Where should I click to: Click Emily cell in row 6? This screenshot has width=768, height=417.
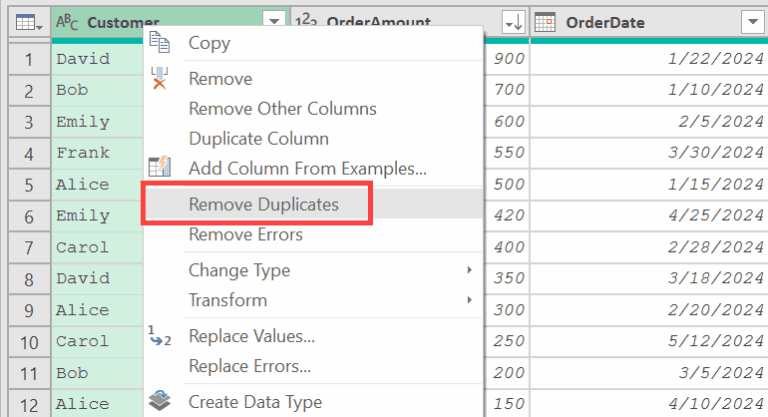coord(97,216)
